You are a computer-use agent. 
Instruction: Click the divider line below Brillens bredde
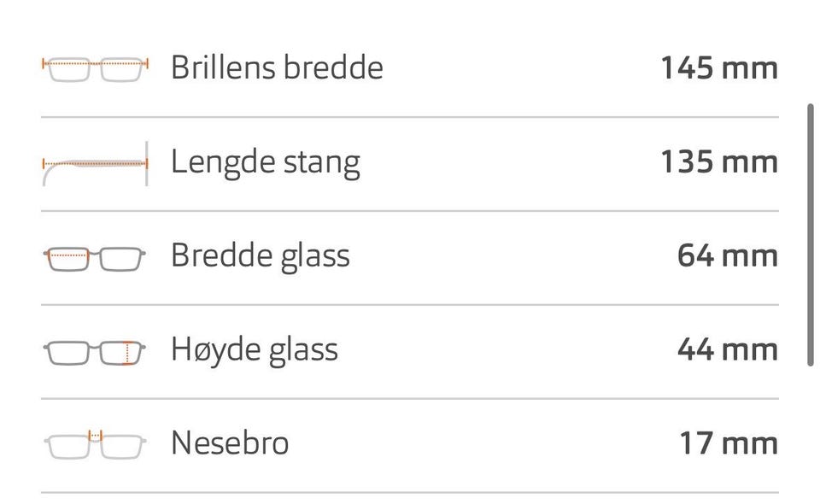click(410, 117)
